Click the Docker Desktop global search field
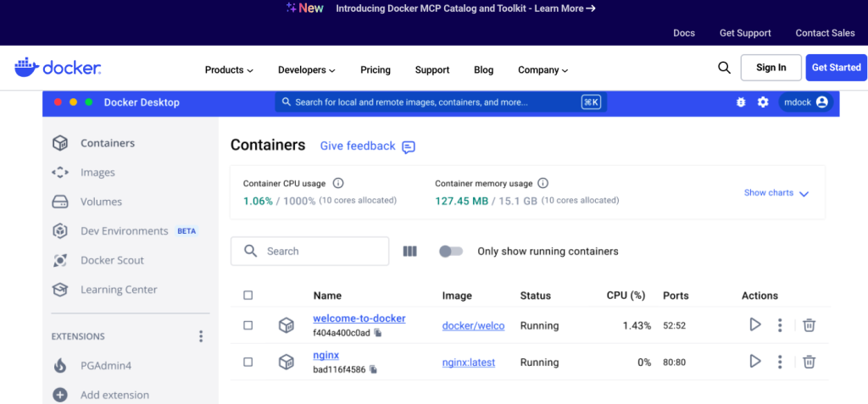868x404 pixels. 441,102
